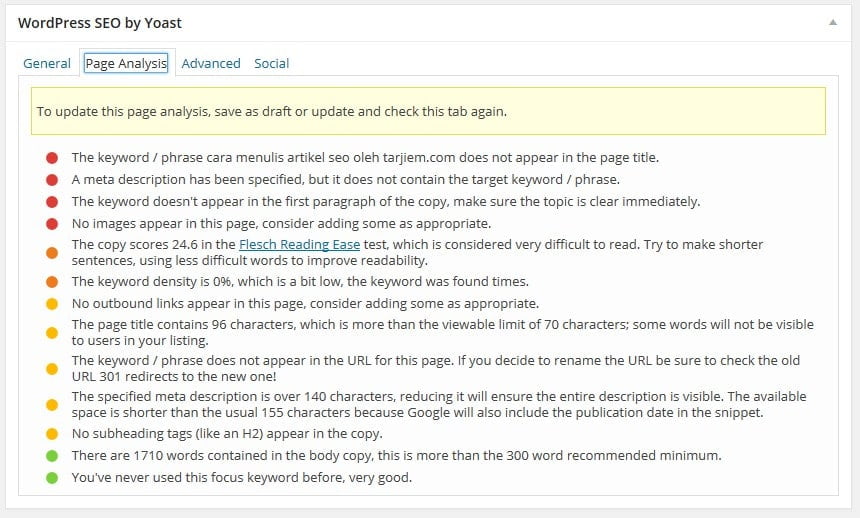Click yellow dot beside subheading tags notice
This screenshot has height=518, width=860.
52,434
